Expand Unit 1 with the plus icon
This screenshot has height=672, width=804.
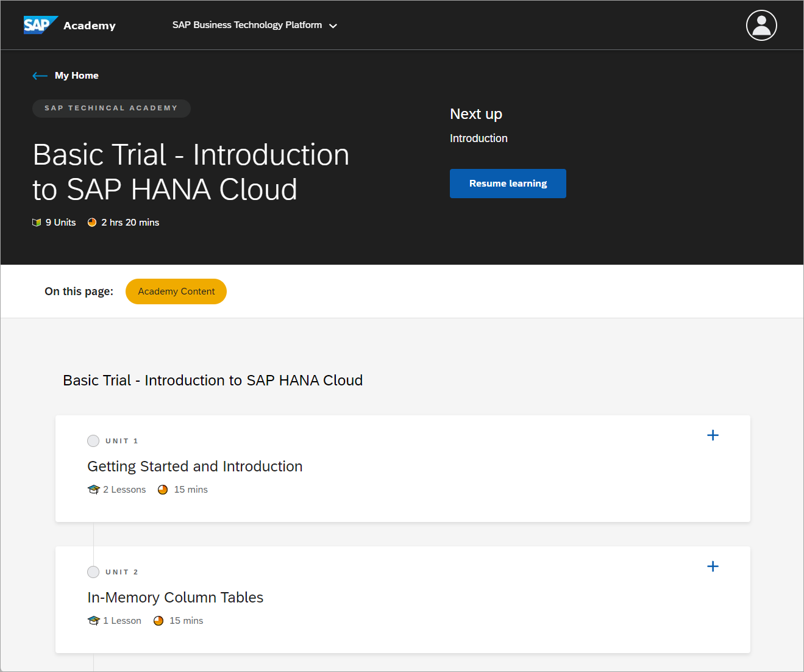coord(713,435)
